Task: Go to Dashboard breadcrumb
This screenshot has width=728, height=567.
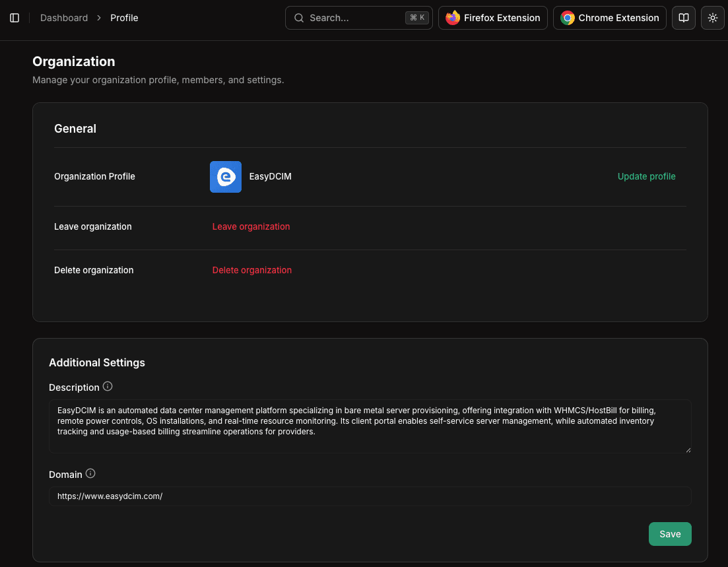Action: 64,18
